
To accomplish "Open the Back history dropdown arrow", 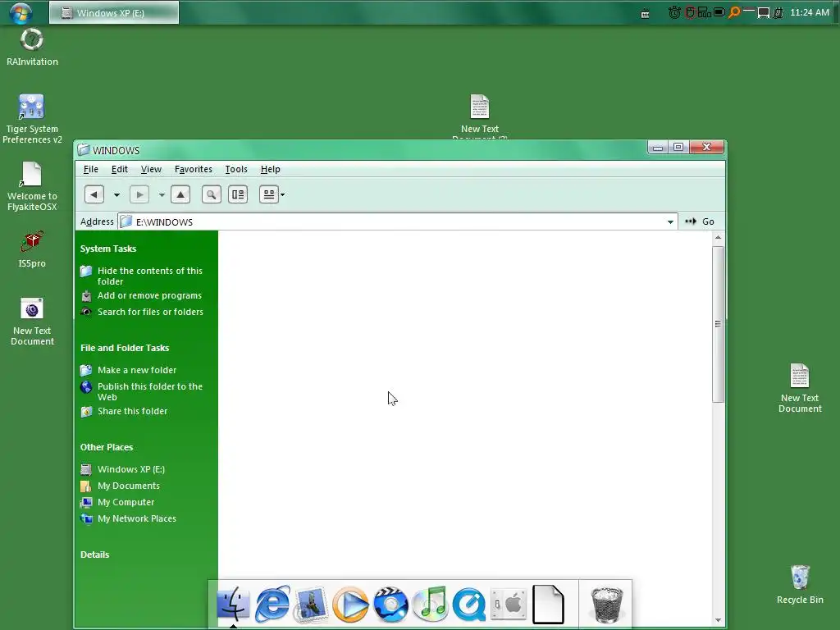I will pos(116,195).
